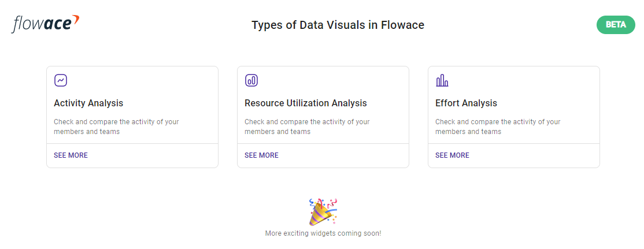
Task: Click the 'More exciting widgets coming soon!' text
Action: [323, 233]
